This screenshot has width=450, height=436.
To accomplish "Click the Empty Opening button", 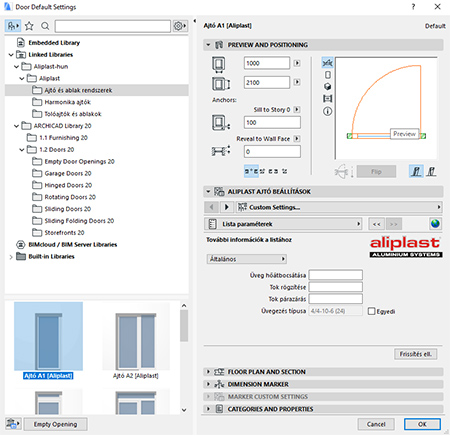I will [x=55, y=424].
